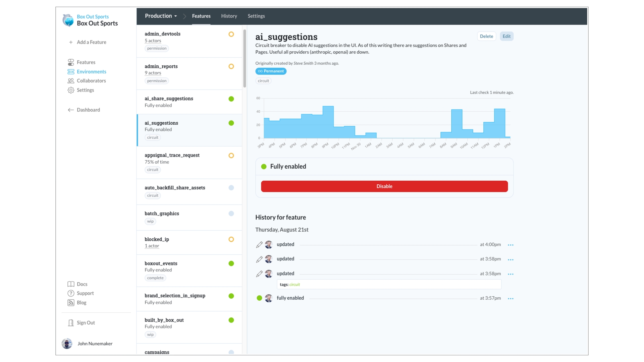Click the Collaborators people icon
This screenshot has width=644, height=362.
coord(71,81)
